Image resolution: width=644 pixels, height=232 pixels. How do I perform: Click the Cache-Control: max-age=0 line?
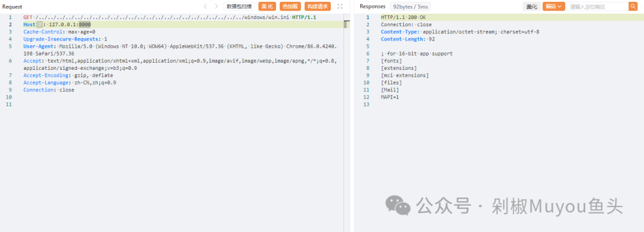[x=59, y=32]
